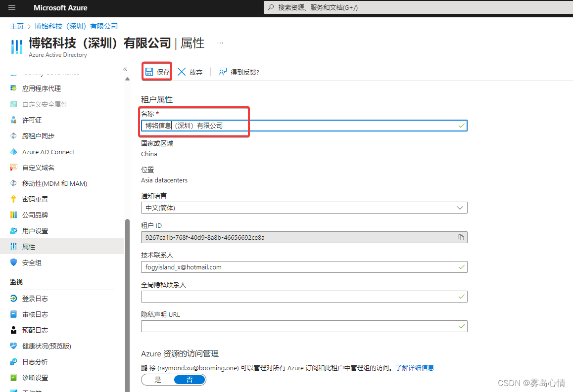
Task: Click the diagnostic settings (诊断设置) icon
Action: [13, 377]
